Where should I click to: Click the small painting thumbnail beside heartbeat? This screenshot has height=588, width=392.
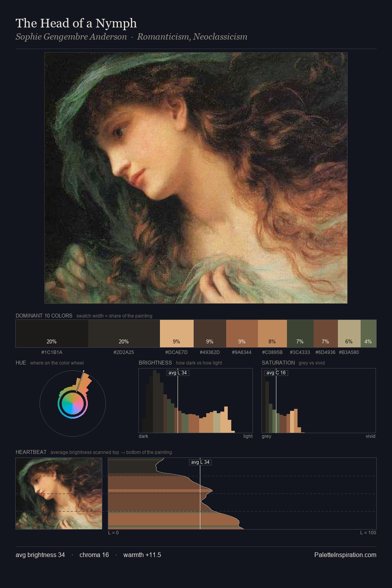[x=59, y=494]
